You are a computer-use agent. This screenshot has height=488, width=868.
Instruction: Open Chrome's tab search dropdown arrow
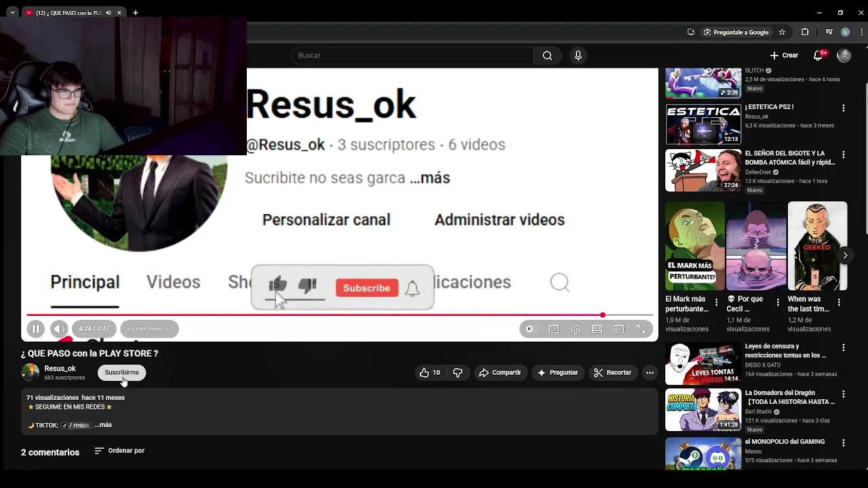point(12,12)
